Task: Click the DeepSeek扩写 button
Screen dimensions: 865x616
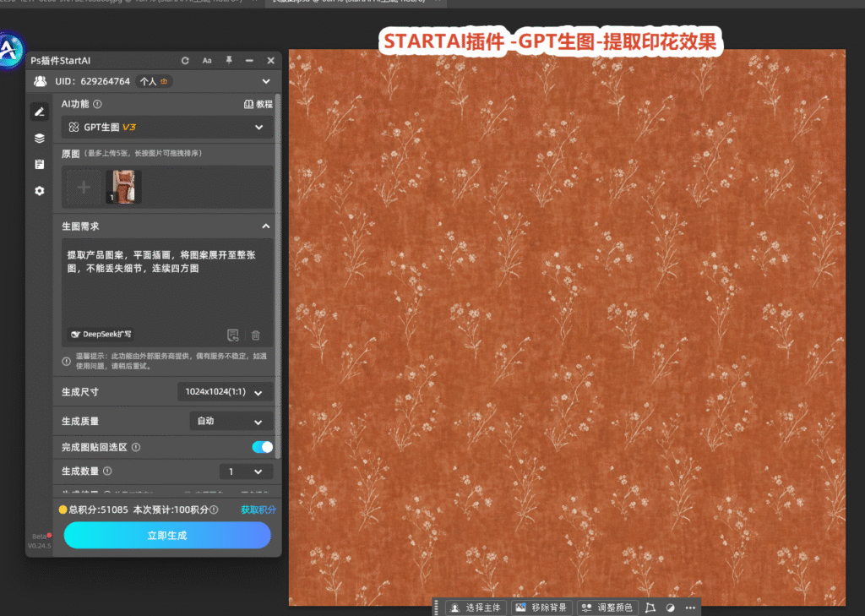Action: coord(101,335)
